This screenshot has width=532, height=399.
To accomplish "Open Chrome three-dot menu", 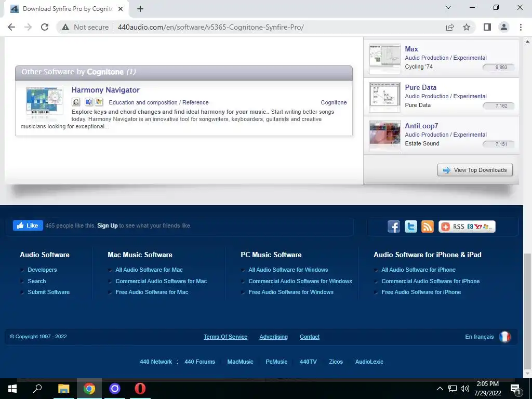I will [x=521, y=27].
